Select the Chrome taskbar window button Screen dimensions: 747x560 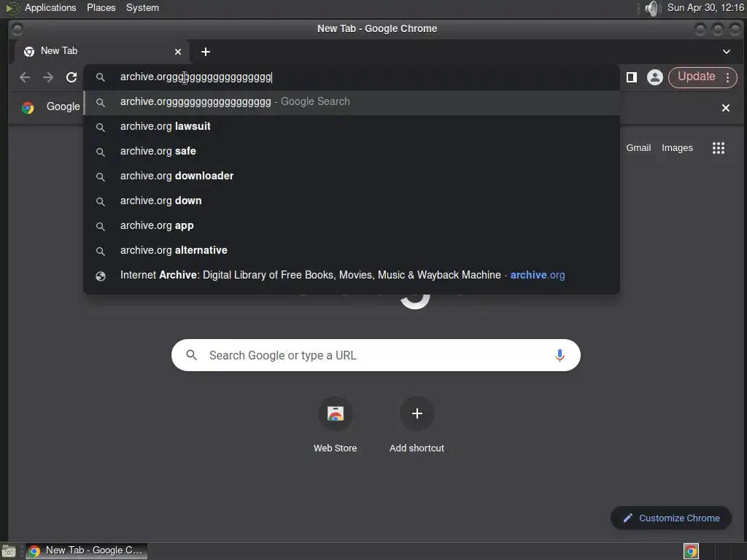[86, 551]
